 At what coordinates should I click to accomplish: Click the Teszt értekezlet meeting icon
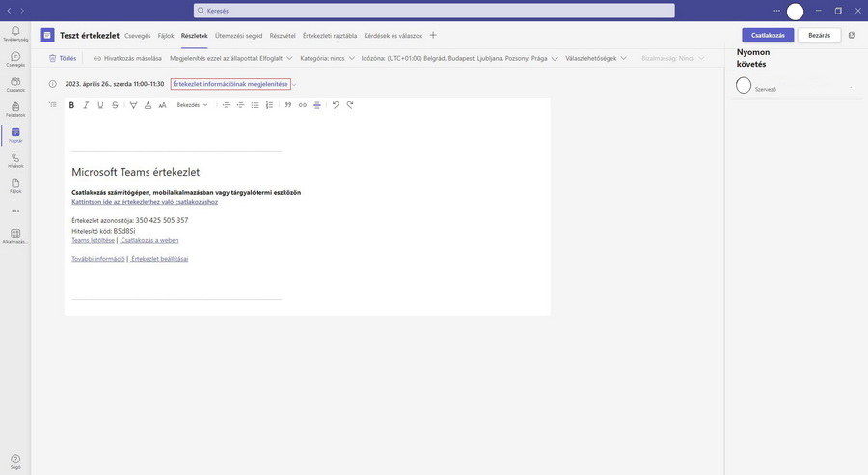(x=47, y=36)
